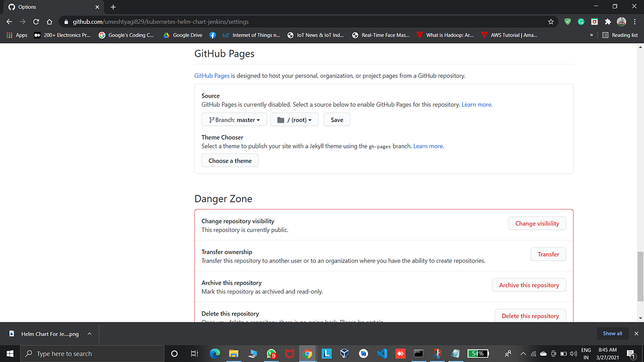Viewport: 644px width, 362px height.
Task: Click the Change visibility button
Action: tap(537, 223)
